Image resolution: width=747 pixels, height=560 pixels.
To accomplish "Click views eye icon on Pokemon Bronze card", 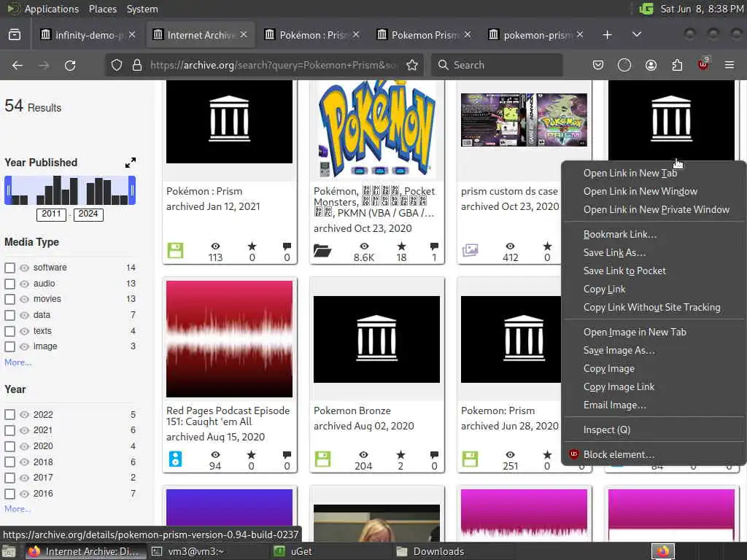I will tap(363, 455).
